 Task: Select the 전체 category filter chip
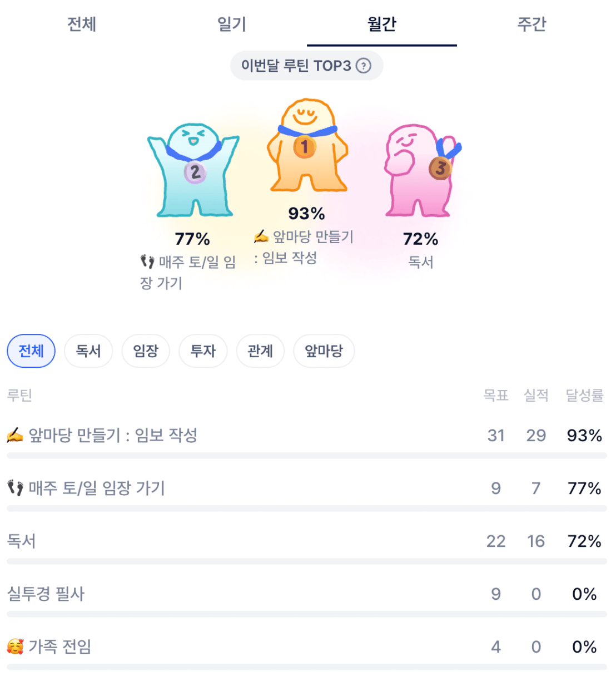coord(31,351)
